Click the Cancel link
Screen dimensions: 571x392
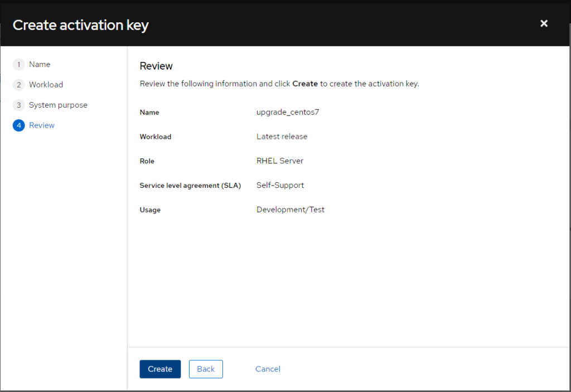click(268, 369)
